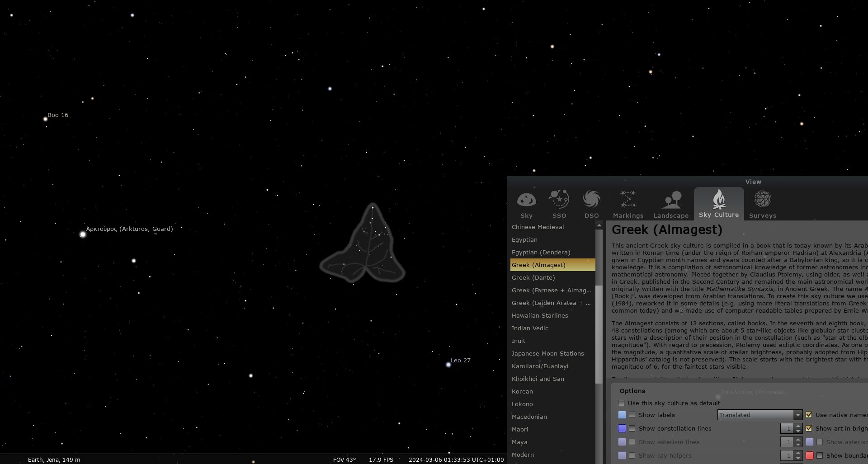Screen dimensions: 868x464
Task: Open the red boundaries color swatch
Action: coord(810,455)
